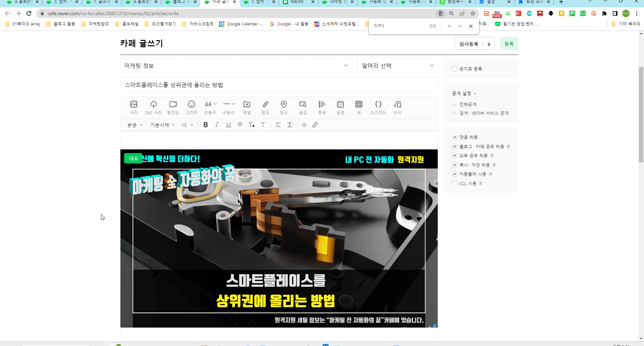This screenshot has height=346, width=644.
Task: Insert a 구분선 divider line
Action: (x=227, y=108)
